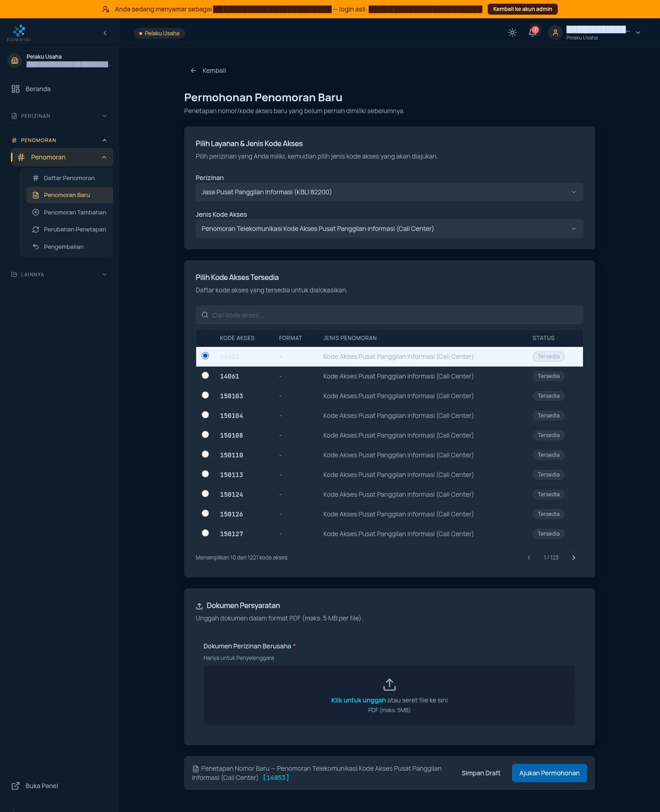Click the user avatar icon

tap(555, 33)
